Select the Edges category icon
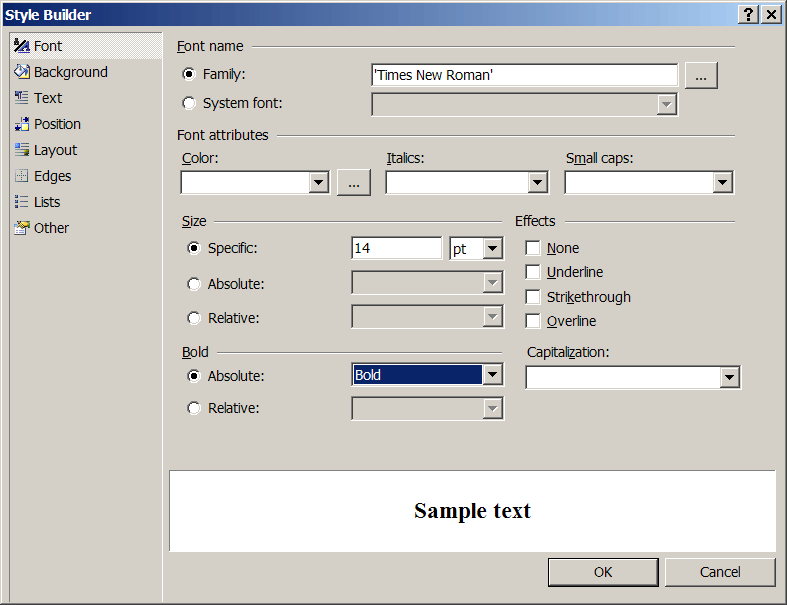Screen dimensions: 787x605 coord(22,176)
